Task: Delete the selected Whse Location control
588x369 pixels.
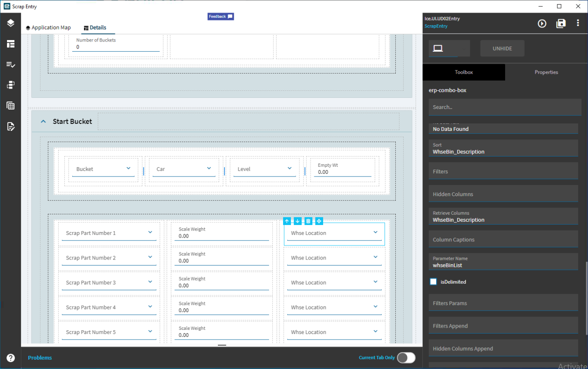Action: click(308, 221)
